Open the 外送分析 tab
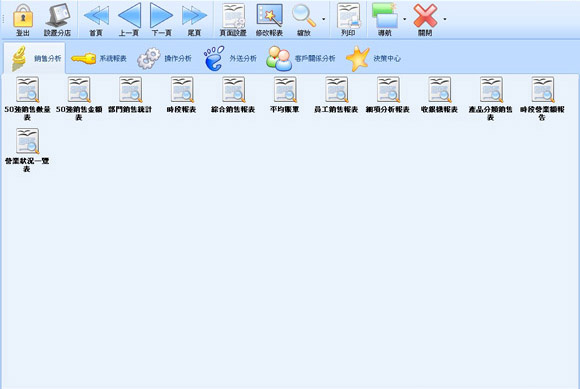580x389 pixels. [x=230, y=58]
